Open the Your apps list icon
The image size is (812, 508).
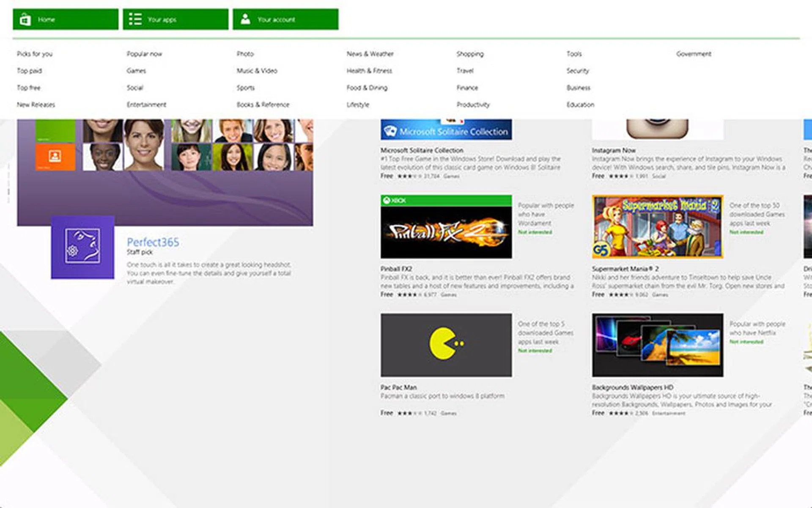click(135, 19)
